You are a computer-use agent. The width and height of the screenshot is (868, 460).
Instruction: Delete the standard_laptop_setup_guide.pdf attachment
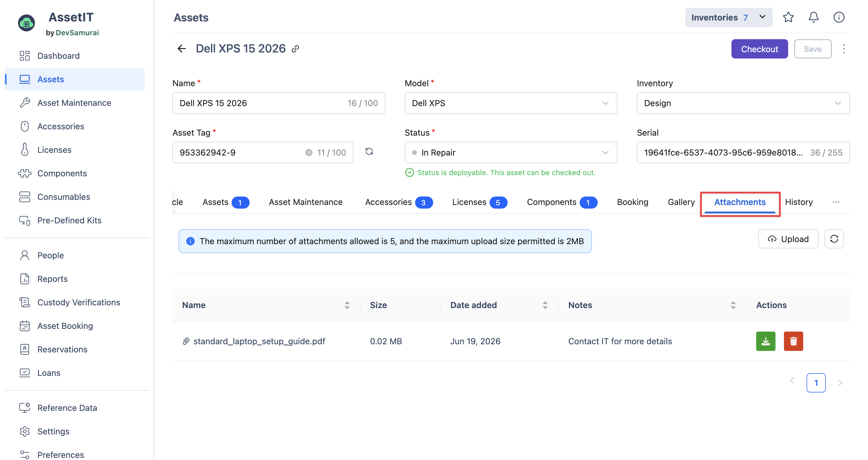pos(793,341)
